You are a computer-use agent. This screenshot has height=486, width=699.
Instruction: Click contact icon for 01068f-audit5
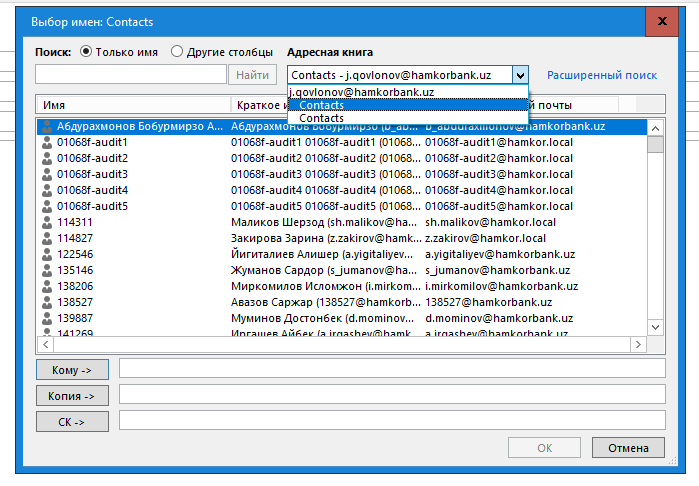coord(47,206)
